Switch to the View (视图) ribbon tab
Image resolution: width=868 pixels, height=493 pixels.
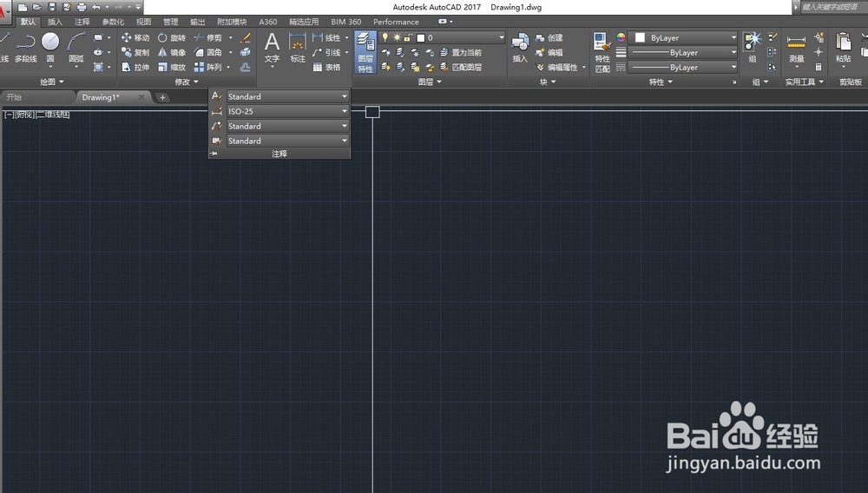point(143,22)
